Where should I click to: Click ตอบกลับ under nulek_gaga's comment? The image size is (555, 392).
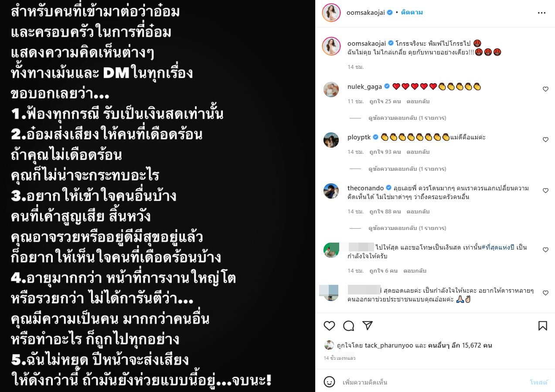[x=418, y=101]
